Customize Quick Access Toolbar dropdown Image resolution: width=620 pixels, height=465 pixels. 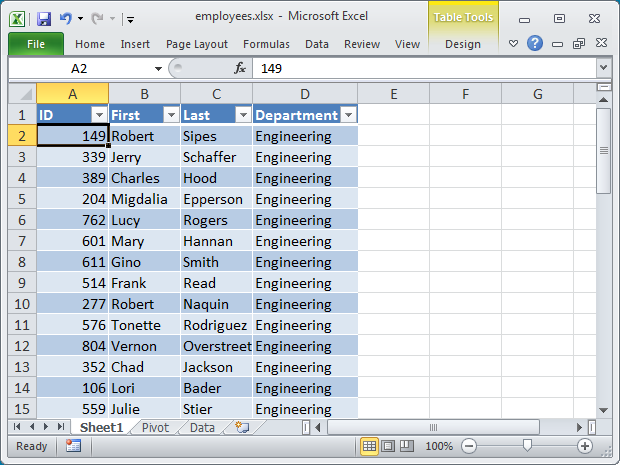[x=130, y=19]
